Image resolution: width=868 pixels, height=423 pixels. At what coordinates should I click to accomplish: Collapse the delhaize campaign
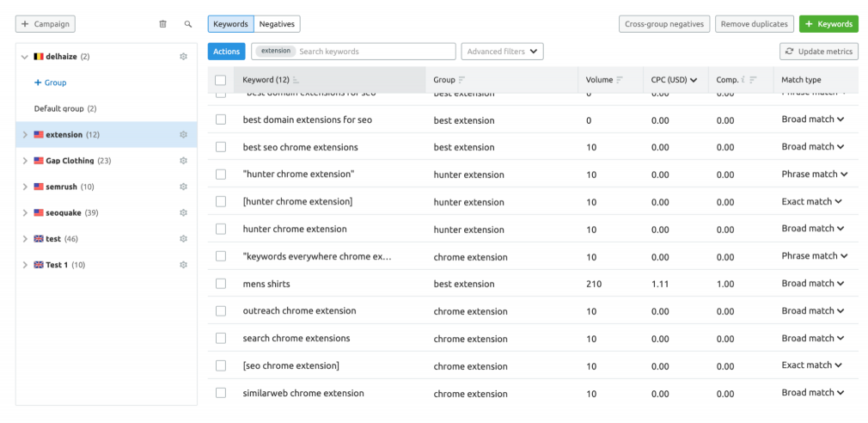24,57
